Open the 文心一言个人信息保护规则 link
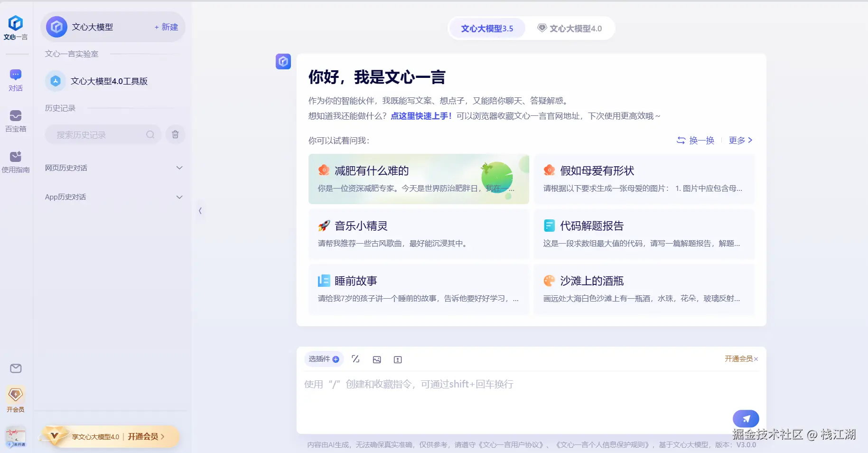868x453 pixels. tap(603, 445)
